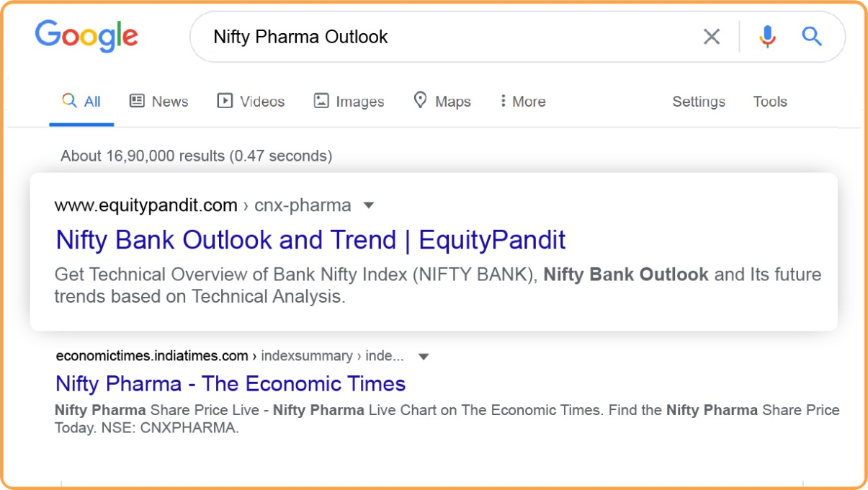Click the economictimes.indiatimes.com URL breadcrumb
The height and width of the screenshot is (490, 868).
tap(152, 356)
